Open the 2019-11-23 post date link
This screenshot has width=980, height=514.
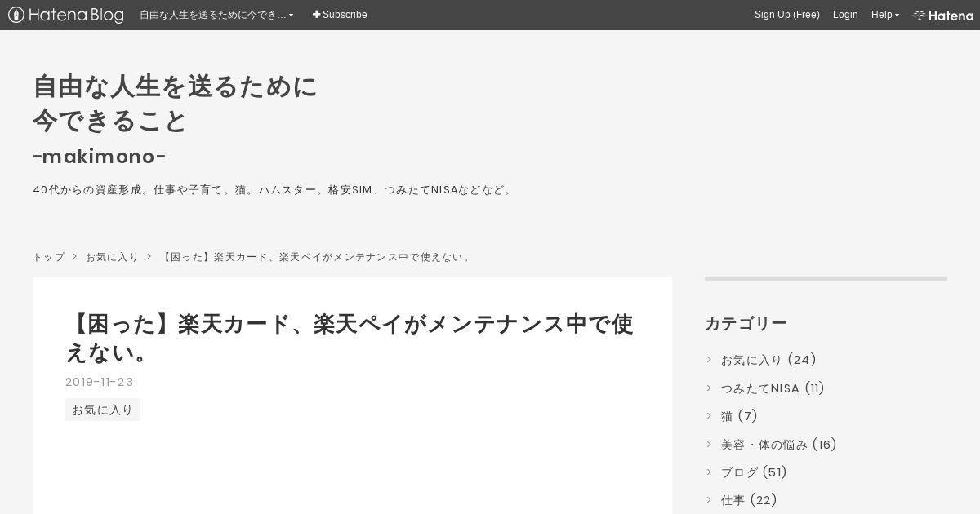[100, 382]
